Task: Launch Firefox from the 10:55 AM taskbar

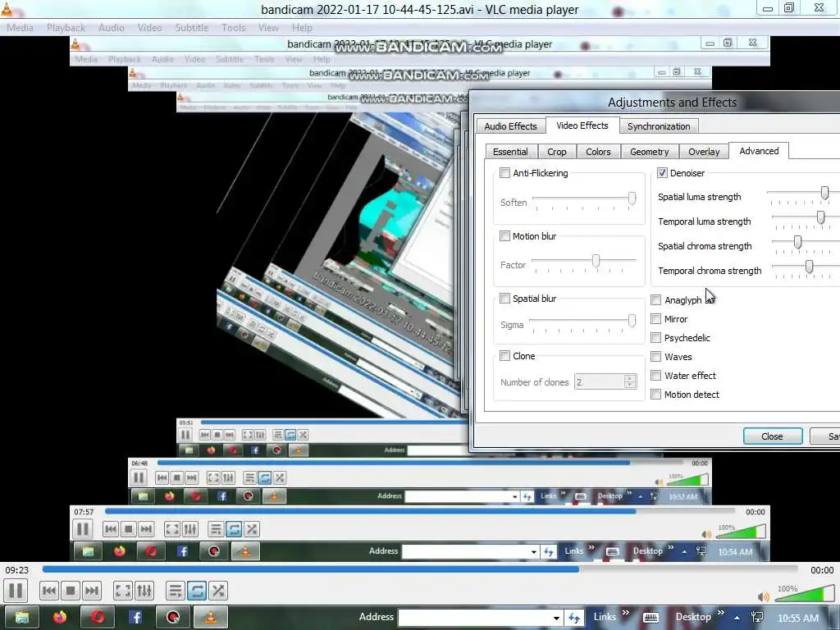Action: [60, 617]
